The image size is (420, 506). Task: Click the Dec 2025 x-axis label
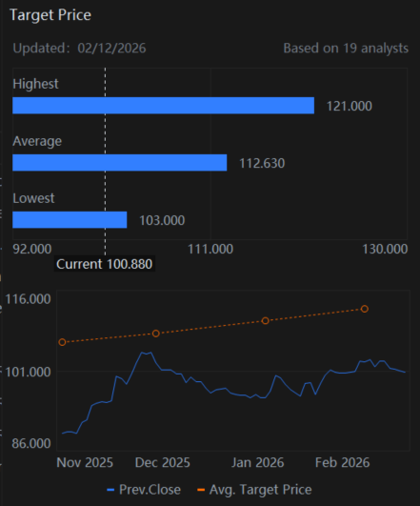[163, 463]
